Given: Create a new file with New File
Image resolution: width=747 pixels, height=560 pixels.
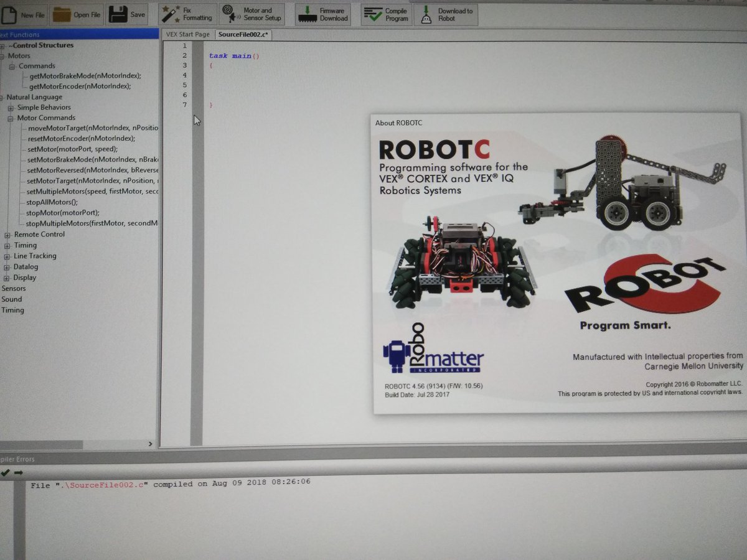Looking at the screenshot, I should [x=22, y=14].
